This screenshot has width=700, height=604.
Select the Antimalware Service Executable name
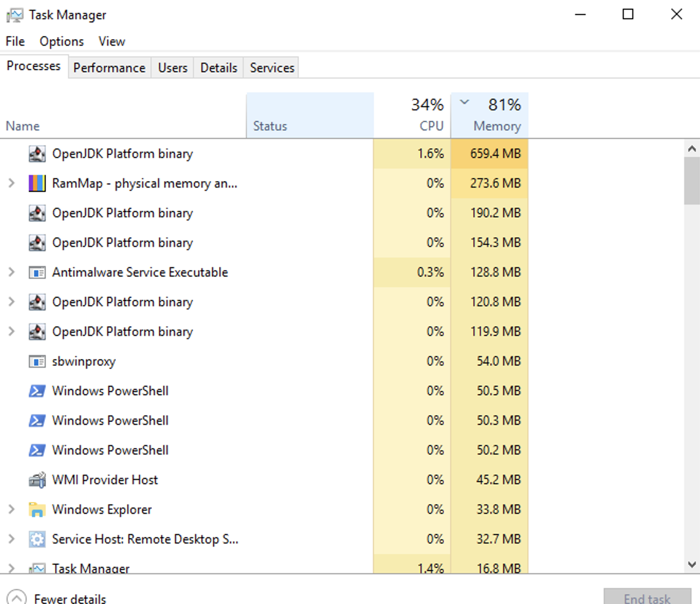point(140,272)
